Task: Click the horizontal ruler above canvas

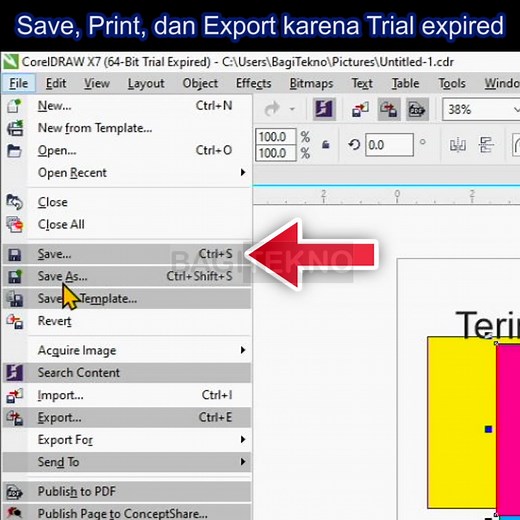Action: pyautogui.click(x=387, y=195)
